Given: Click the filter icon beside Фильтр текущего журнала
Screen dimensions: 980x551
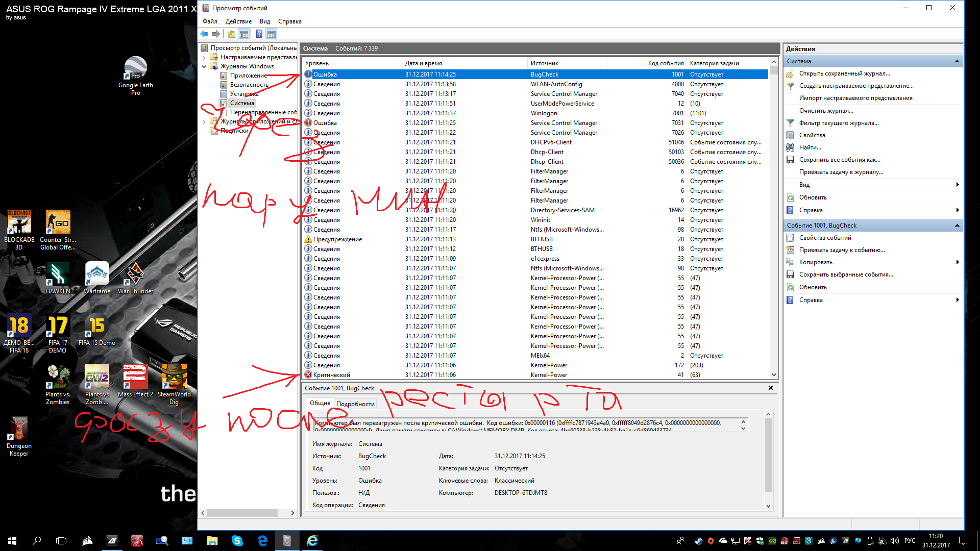Looking at the screenshot, I should [790, 123].
